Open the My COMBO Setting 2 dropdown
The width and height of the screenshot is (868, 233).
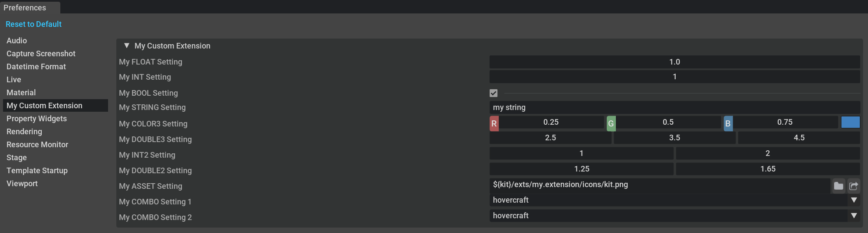(854, 216)
